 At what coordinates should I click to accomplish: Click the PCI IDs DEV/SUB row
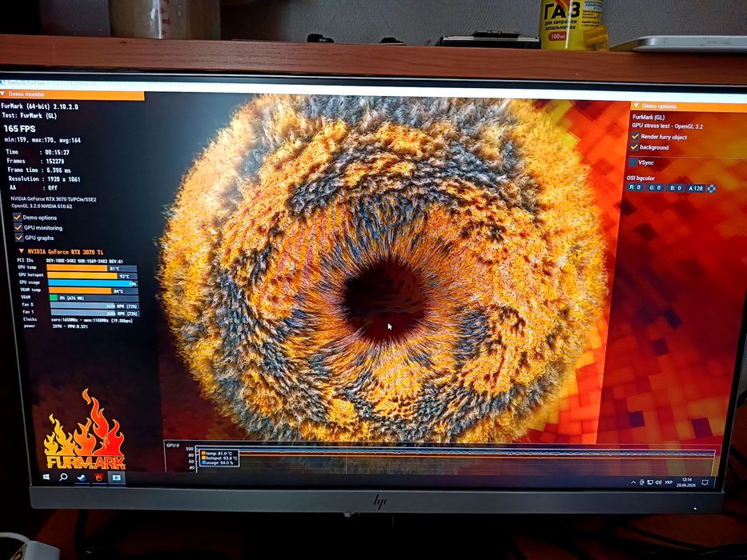[70, 261]
